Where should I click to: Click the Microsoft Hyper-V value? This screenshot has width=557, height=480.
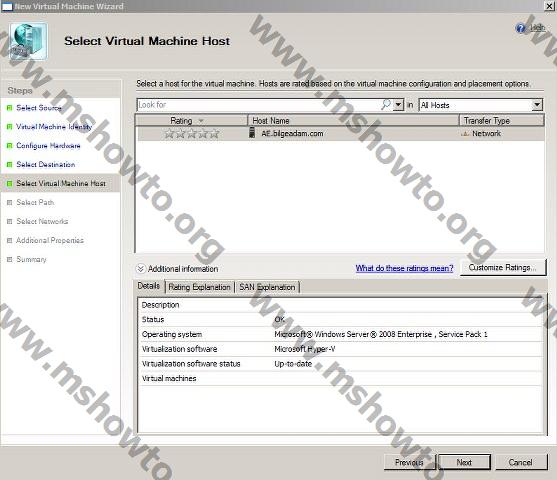[305, 349]
